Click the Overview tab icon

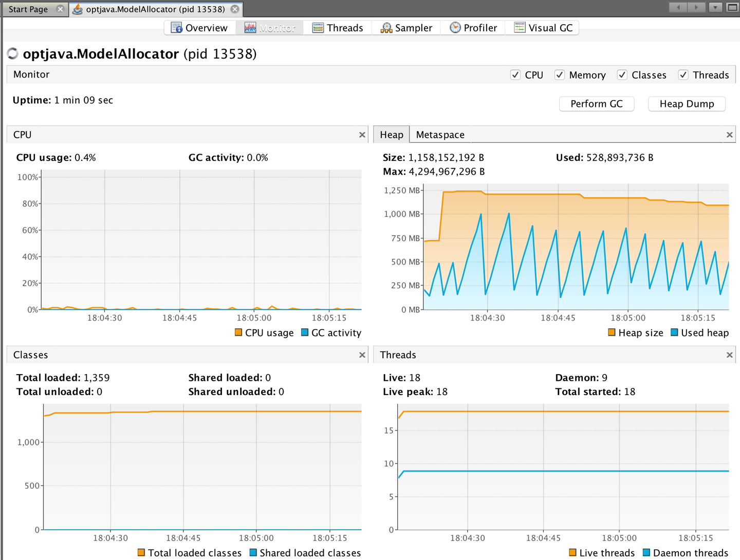pyautogui.click(x=176, y=28)
